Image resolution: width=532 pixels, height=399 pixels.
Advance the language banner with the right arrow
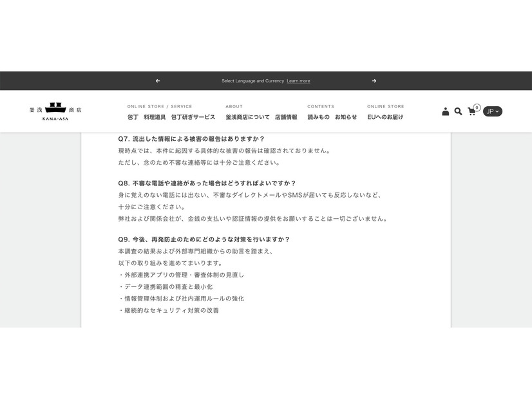pos(374,80)
